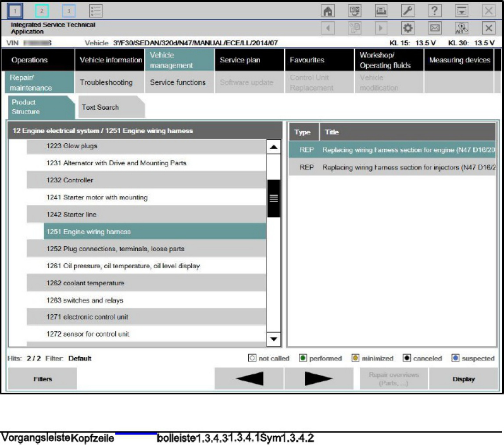Open the Service plan menu

pyautogui.click(x=250, y=60)
